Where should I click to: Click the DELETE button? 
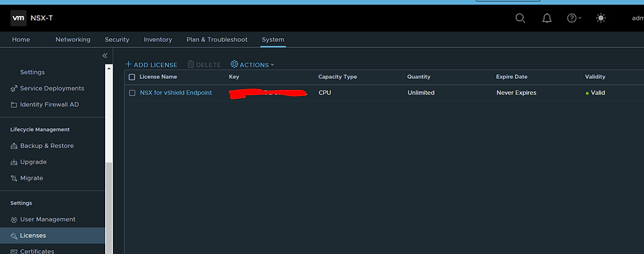click(x=204, y=65)
